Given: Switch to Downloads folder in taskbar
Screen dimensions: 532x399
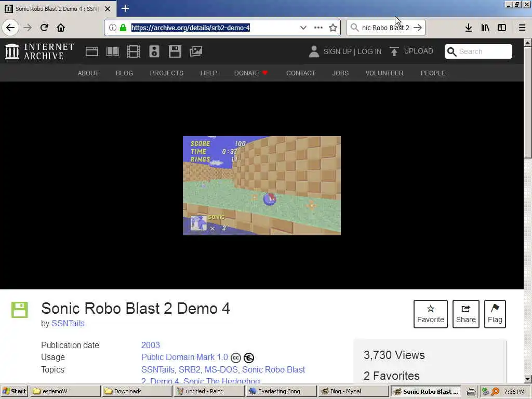Looking at the screenshot, I should [137, 391].
